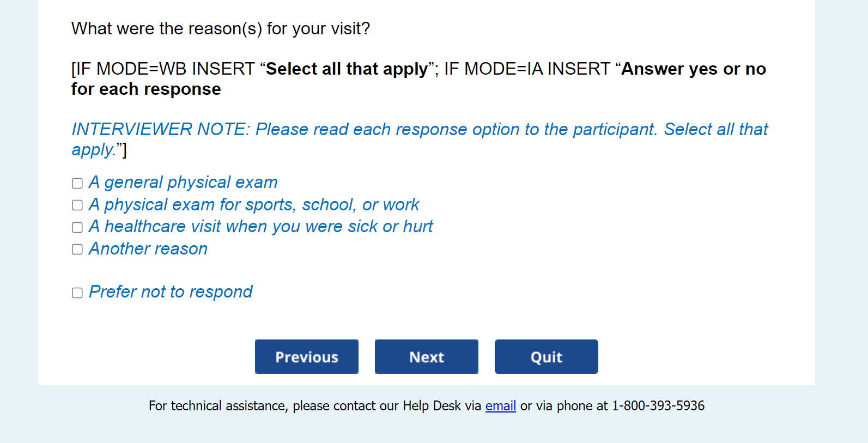Click the 'sports, school, or work' option text
Image resolution: width=868 pixels, height=443 pixels.
254,204
